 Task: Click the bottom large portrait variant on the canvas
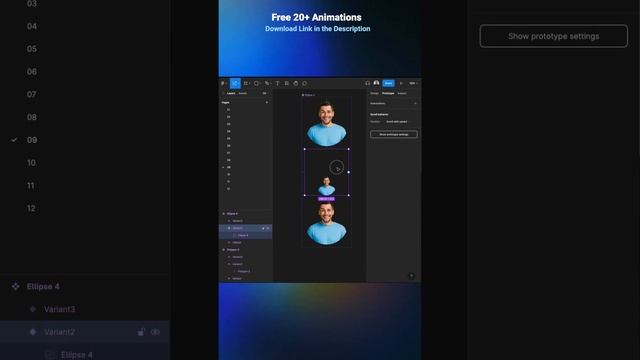point(327,223)
